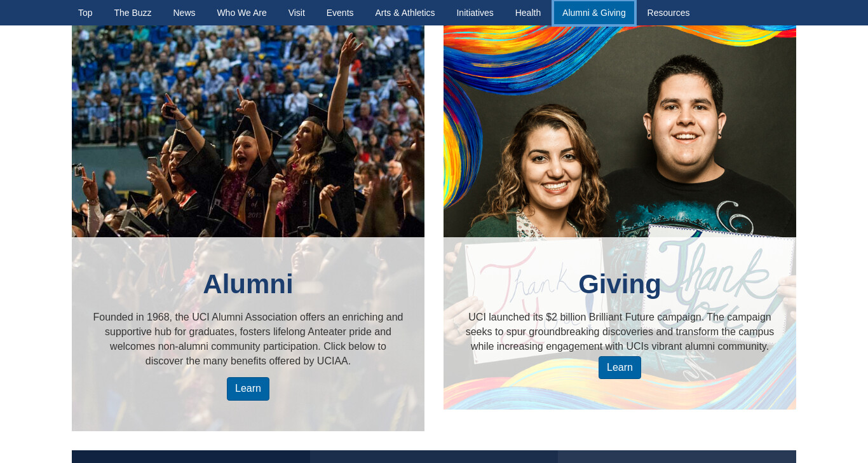This screenshot has width=868, height=463.
Task: Click Learn button under Giving
Action: pyautogui.click(x=620, y=368)
